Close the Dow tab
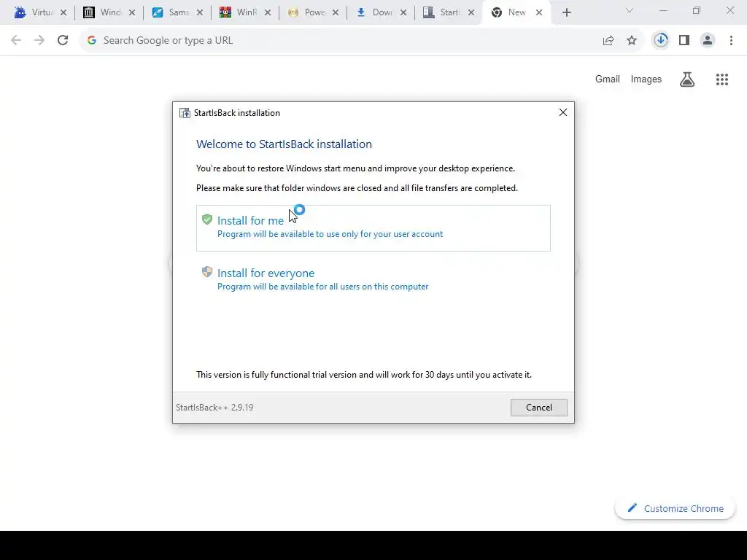Image resolution: width=747 pixels, height=560 pixels. pos(403,13)
